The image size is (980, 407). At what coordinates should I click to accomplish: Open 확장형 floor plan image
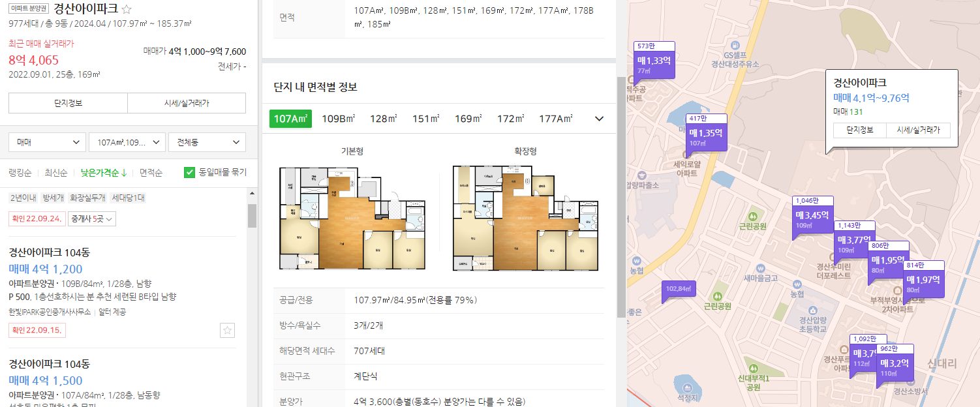coord(525,219)
